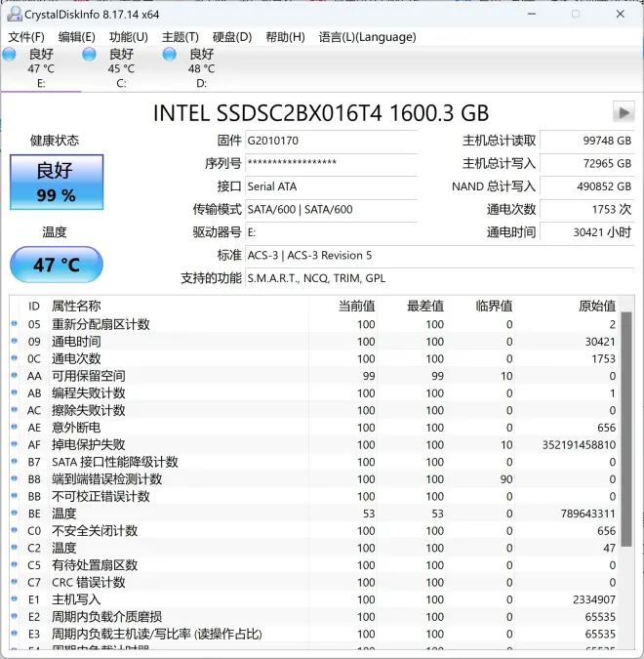Click the 良好 99 % health status button
Viewport: 644px width, 659px height.
coord(57,182)
